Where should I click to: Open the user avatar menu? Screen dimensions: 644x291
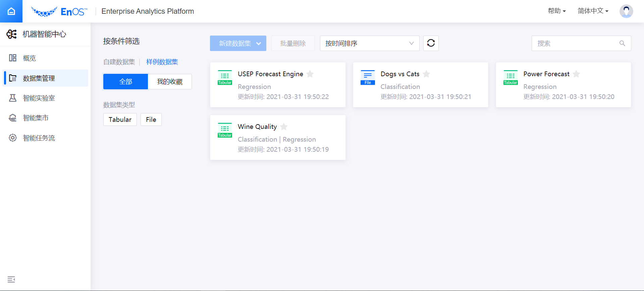pyautogui.click(x=626, y=11)
